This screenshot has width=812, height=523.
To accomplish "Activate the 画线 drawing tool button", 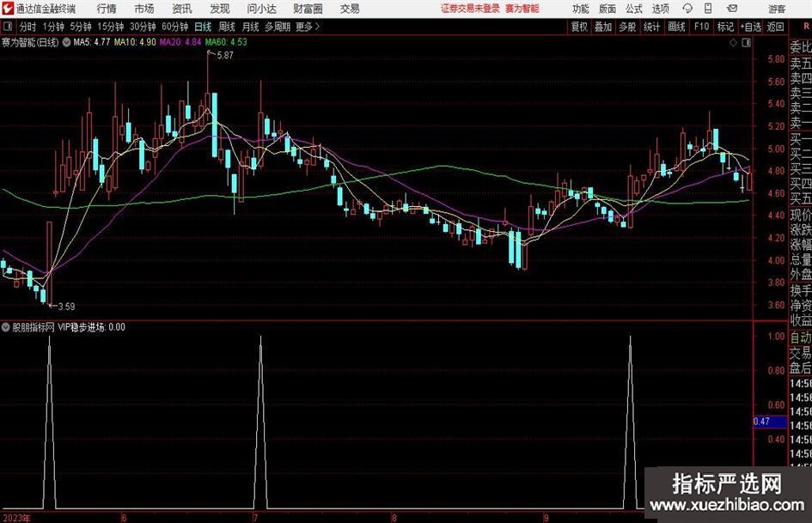I will [676, 27].
